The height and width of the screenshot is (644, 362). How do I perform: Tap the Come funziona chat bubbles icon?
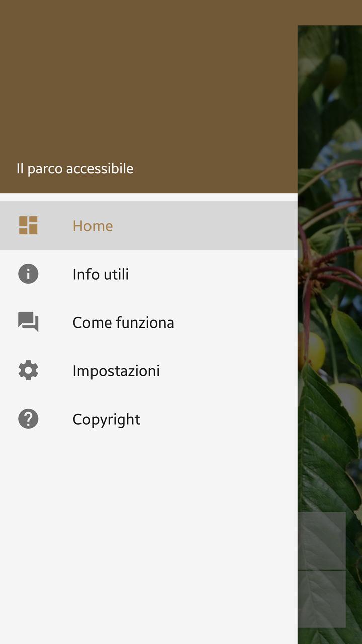tap(28, 322)
